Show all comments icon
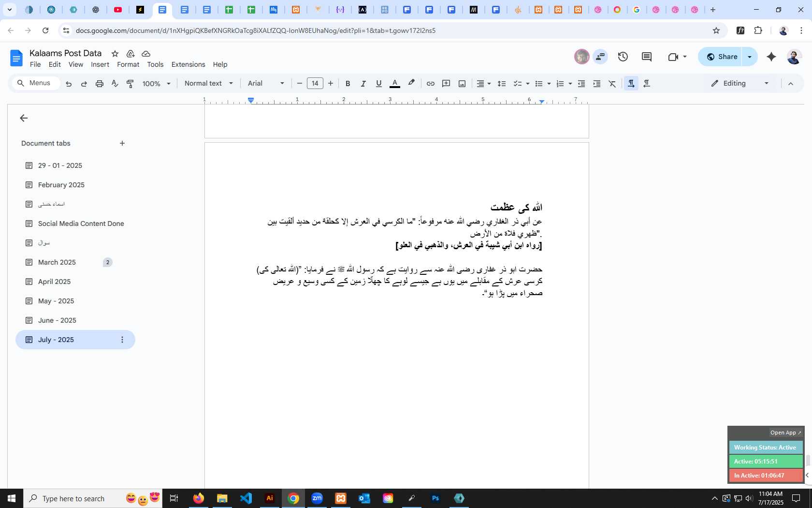Screen dimensions: 812x508 [x=647, y=57]
